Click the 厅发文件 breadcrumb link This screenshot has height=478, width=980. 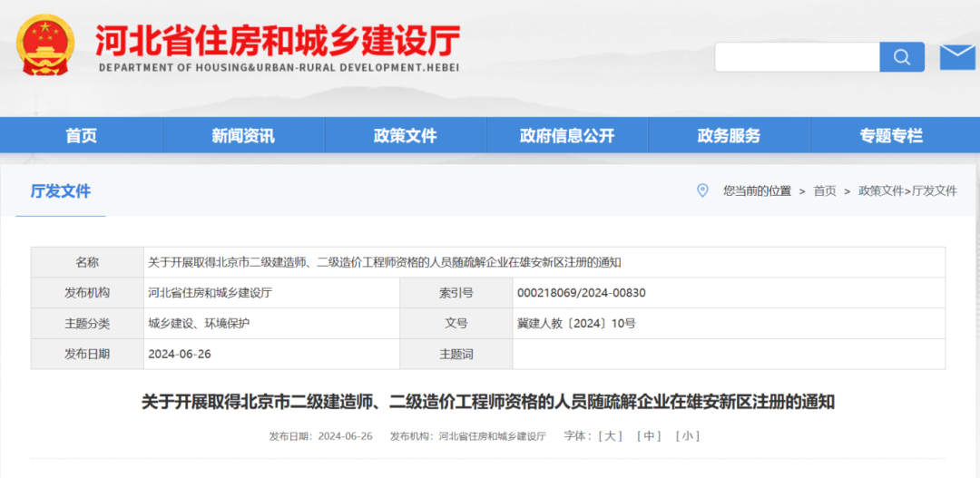coord(935,191)
